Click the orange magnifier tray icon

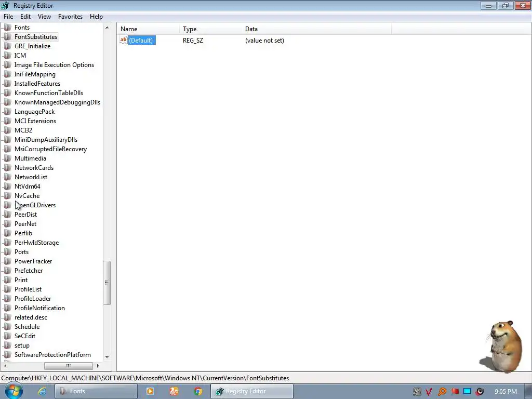442,392
